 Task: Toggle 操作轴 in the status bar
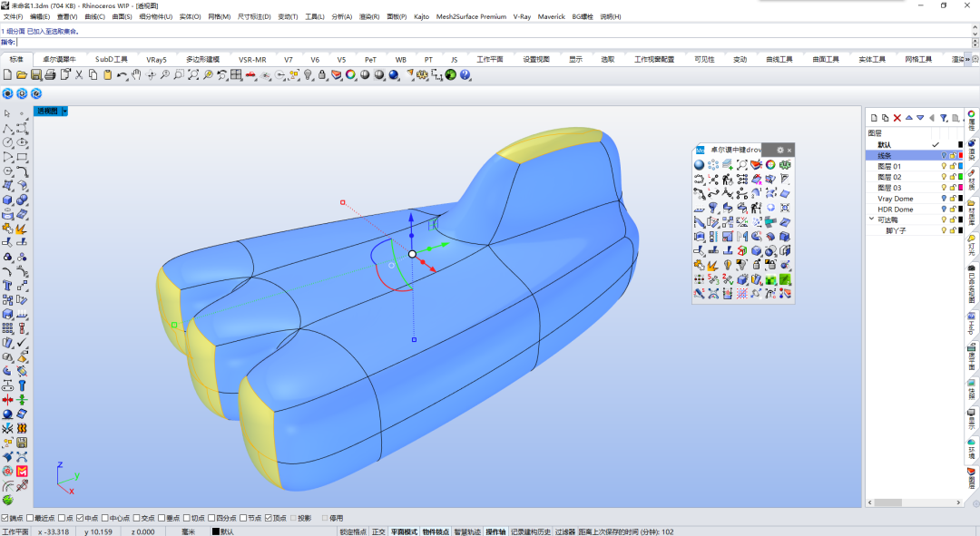(x=495, y=531)
